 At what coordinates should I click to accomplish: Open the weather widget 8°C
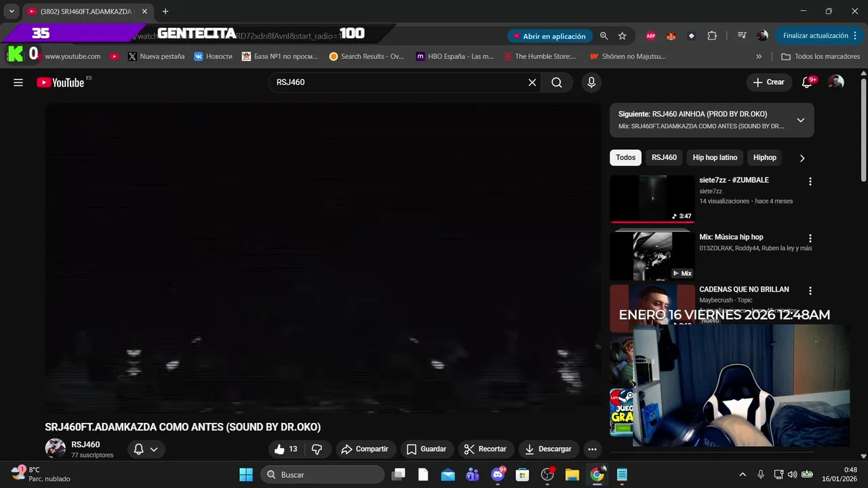pos(41,474)
